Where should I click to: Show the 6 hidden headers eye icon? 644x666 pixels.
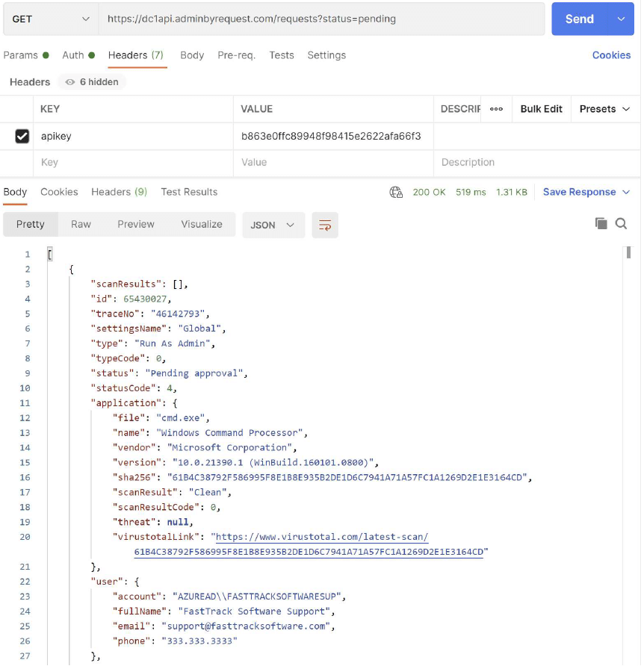click(x=70, y=82)
